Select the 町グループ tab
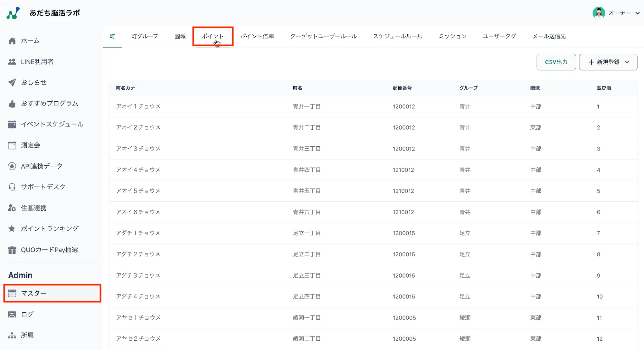The width and height of the screenshot is (644, 349). 145,36
